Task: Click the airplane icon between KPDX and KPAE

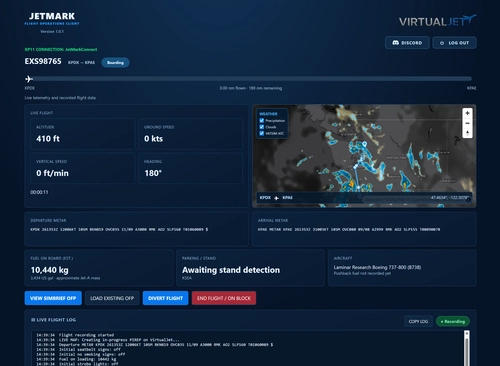Action: [x=276, y=198]
